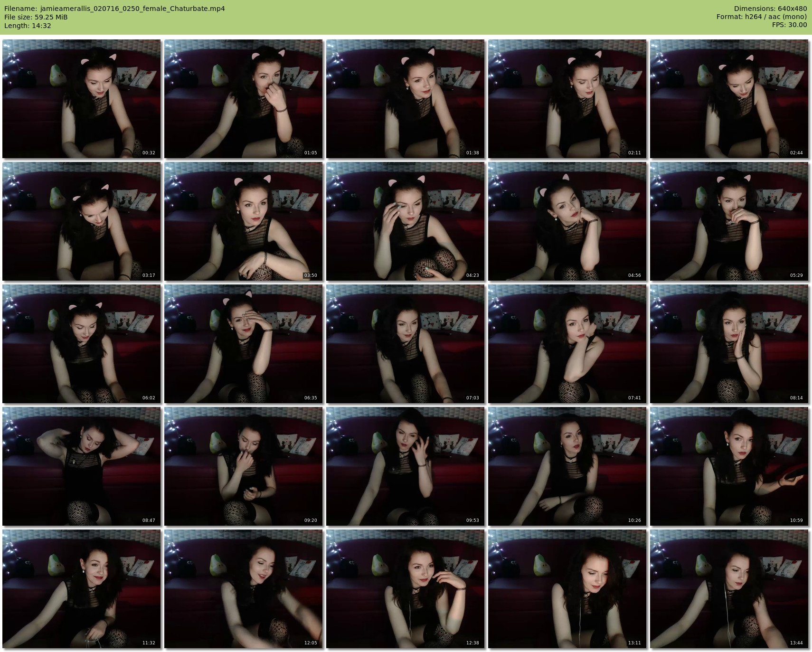
Task: Click the thumbnail timestamped 03:50
Action: coord(244,221)
